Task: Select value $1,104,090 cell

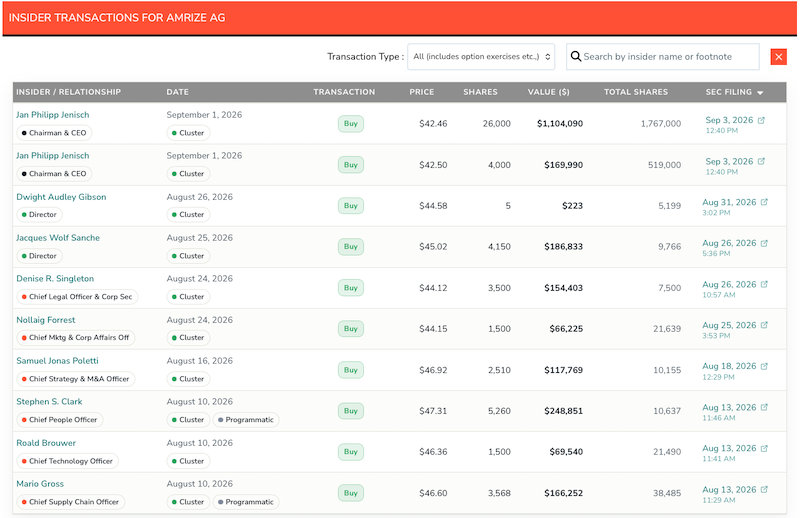Action: (x=560, y=124)
